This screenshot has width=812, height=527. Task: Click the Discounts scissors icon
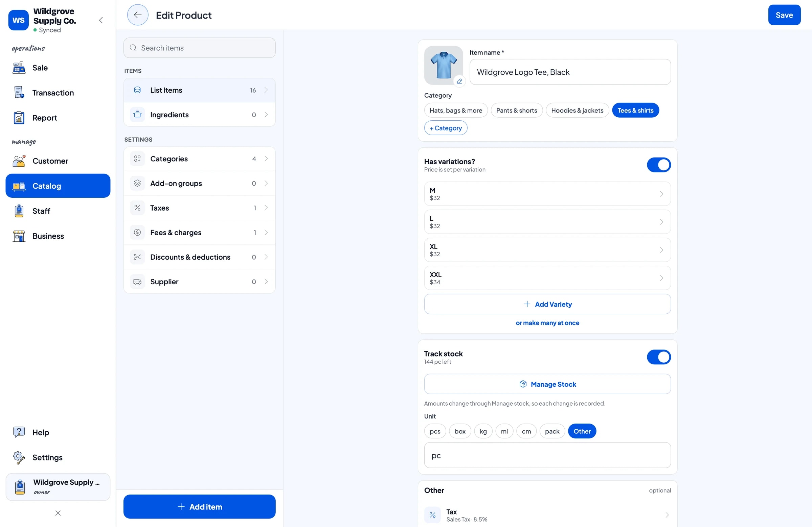[137, 257]
